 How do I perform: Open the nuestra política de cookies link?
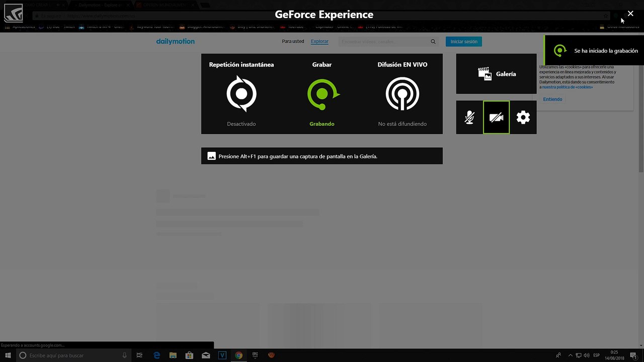point(568,87)
